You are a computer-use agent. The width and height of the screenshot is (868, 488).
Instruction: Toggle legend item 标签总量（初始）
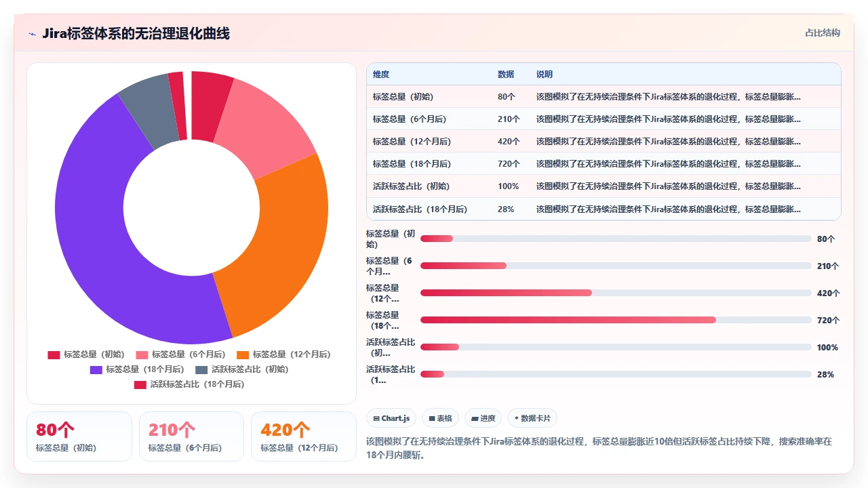[85, 354]
